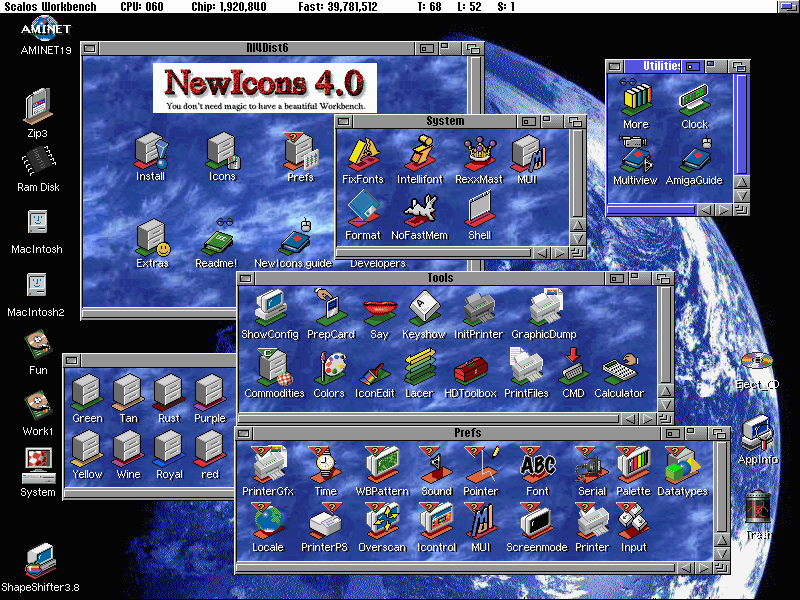Open the Install icon in NIVDist6

click(x=150, y=150)
